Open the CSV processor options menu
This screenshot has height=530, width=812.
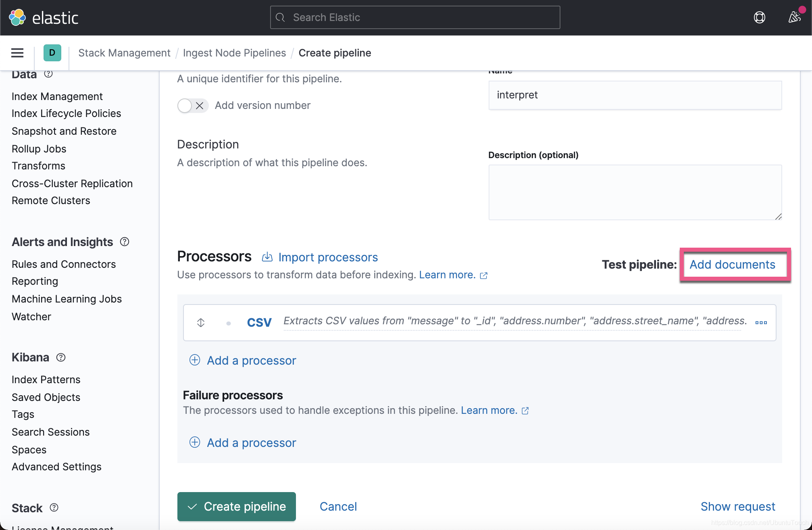coord(761,322)
